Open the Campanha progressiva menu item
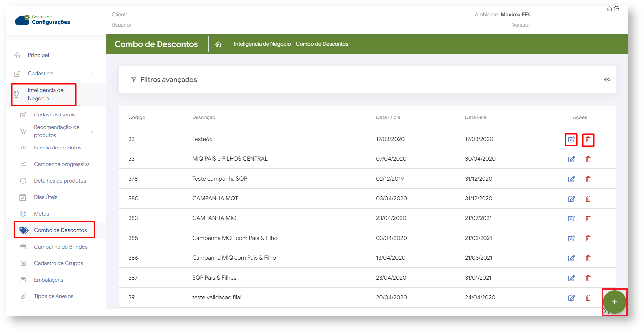The width and height of the screenshot is (644, 332). 61,164
